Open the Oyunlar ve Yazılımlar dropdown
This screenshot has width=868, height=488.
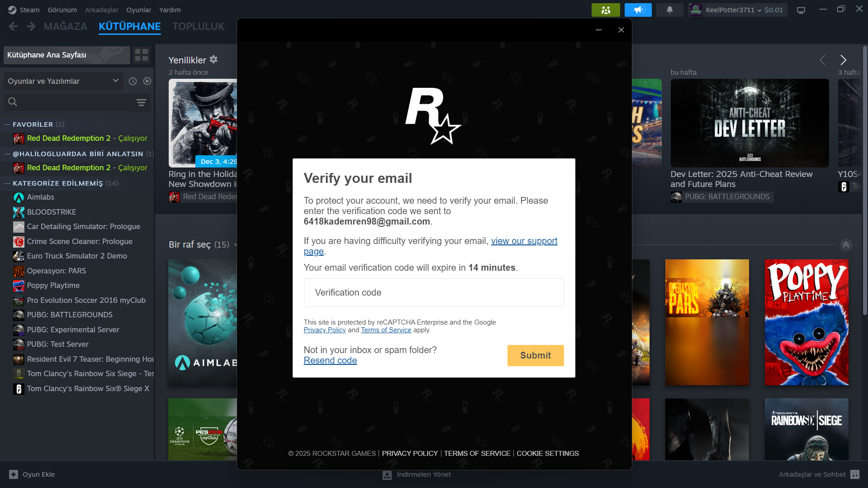click(63, 81)
